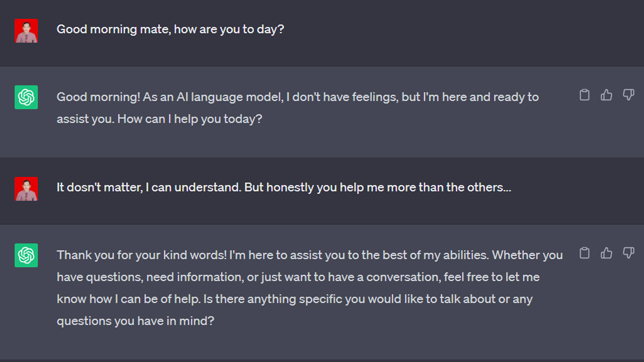Click the ChatGPT logo beside first response

[26, 97]
